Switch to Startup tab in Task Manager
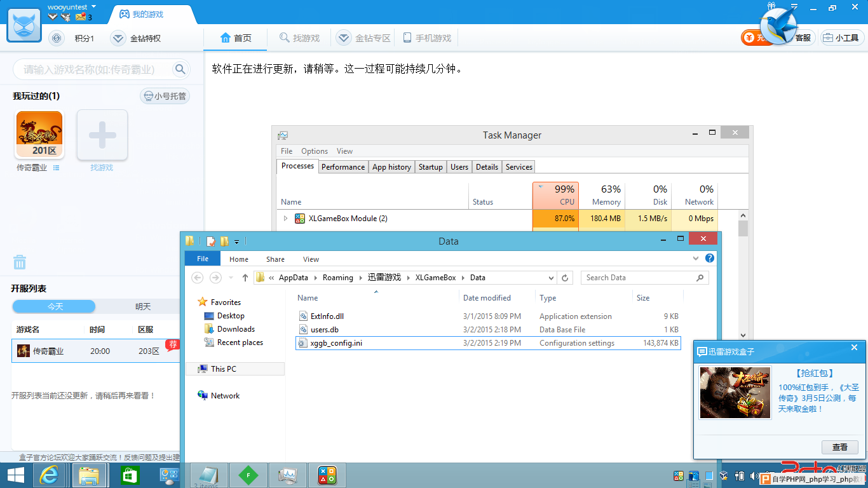Screen dimensions: 868x488 point(430,167)
